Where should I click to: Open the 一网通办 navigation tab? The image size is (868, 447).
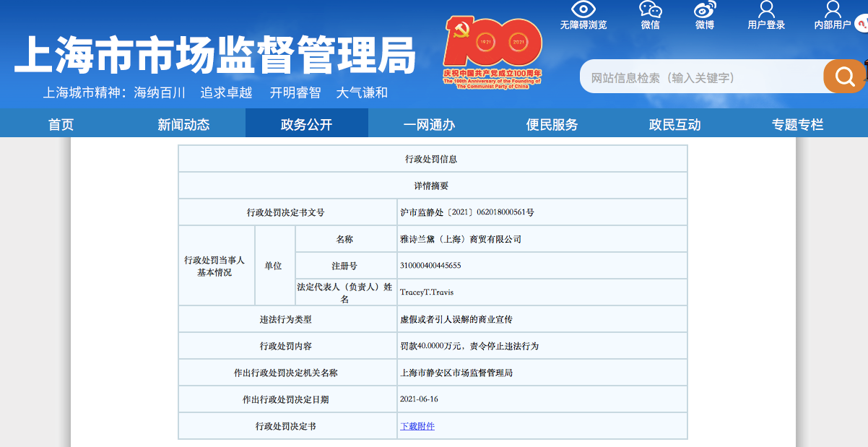pyautogui.click(x=430, y=123)
